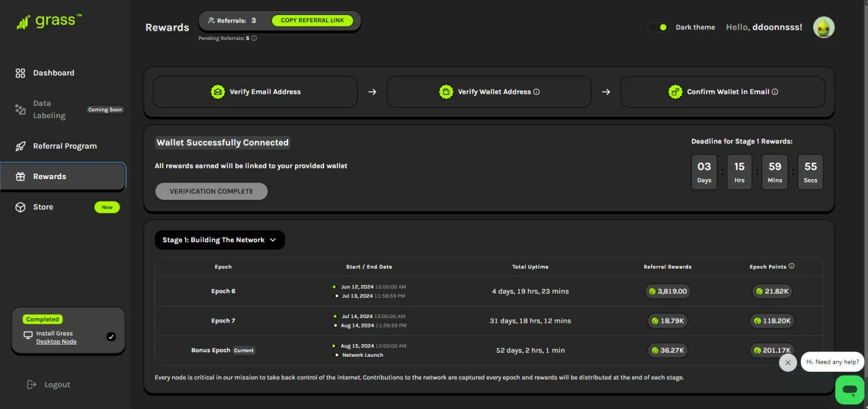
Task: Click the countdown Mins box
Action: (x=775, y=172)
